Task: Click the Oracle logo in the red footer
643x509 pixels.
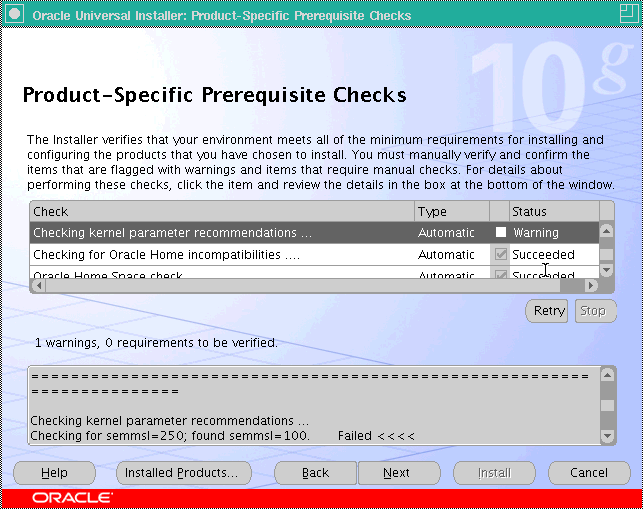Action: (72, 497)
